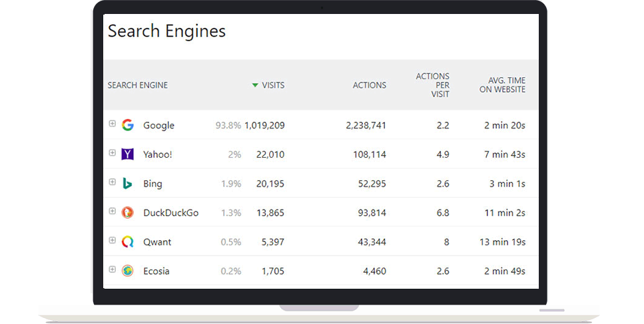Click the Bing logo icon
Image resolution: width=644 pixels, height=324 pixels.
128,184
